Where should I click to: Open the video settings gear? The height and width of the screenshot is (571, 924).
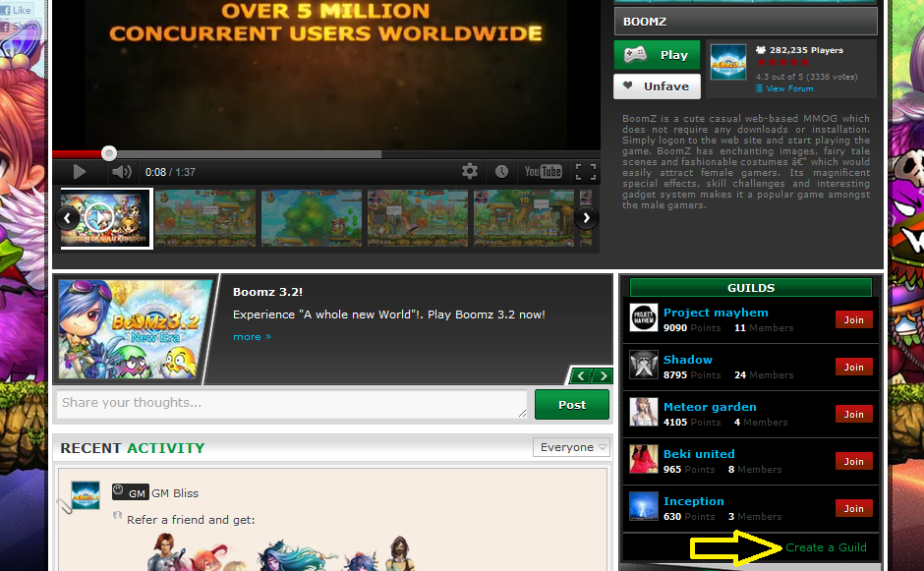[x=470, y=171]
